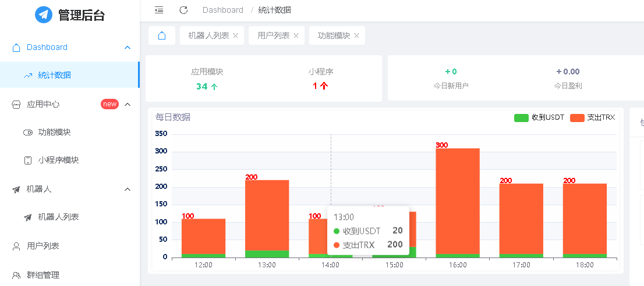
Task: Open 功能模块 in the sidebar
Action: (x=54, y=133)
